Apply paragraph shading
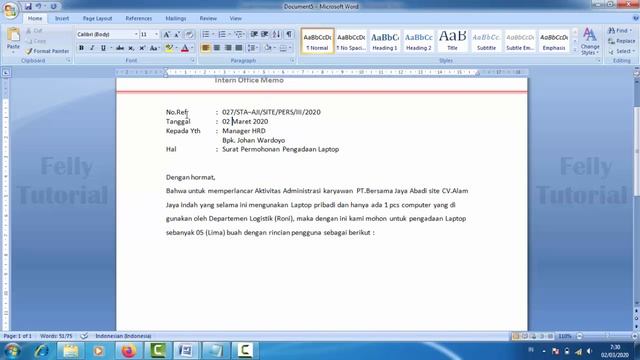640x360 pixels. [x=268, y=48]
